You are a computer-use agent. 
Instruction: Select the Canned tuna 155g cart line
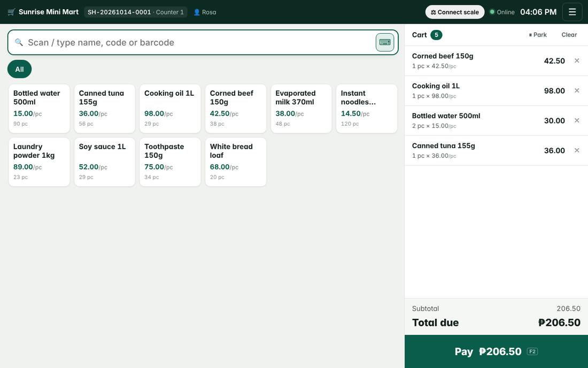click(x=496, y=150)
